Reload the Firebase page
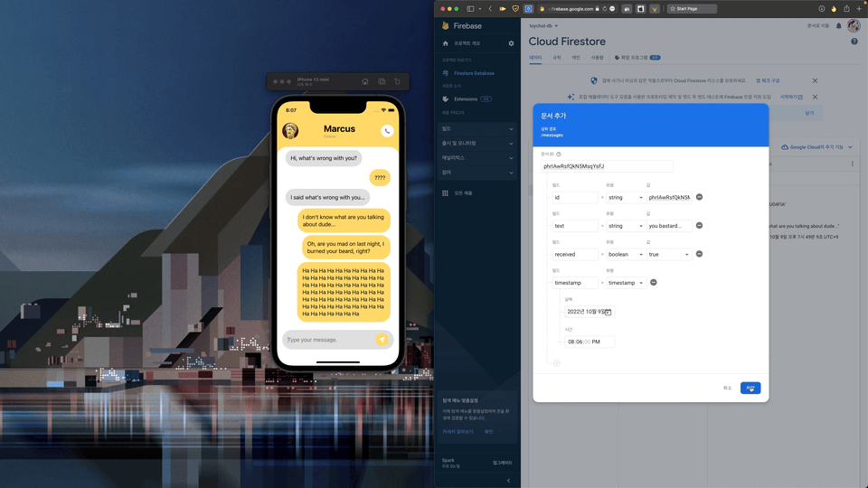Viewport: 868px width, 488px height. (x=605, y=9)
